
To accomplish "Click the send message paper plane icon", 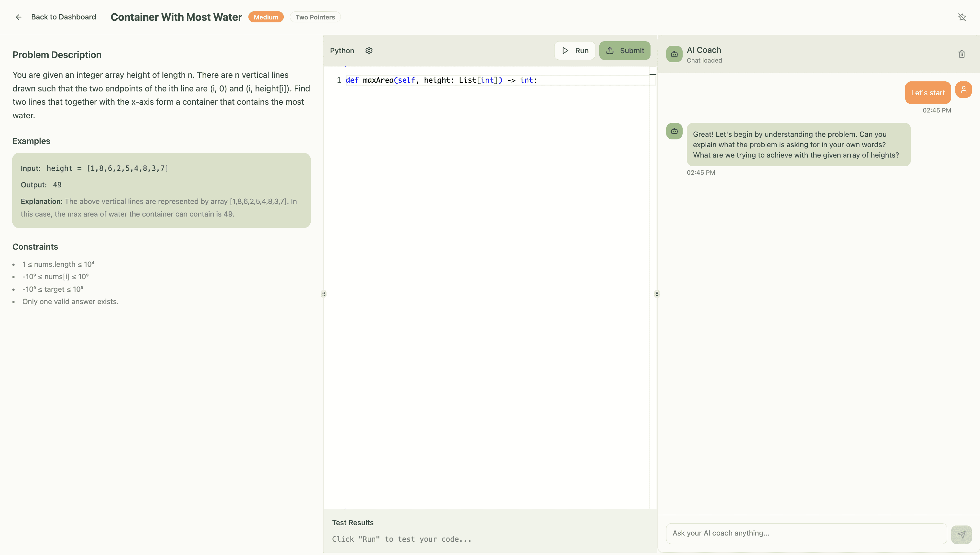I will pos(961,535).
